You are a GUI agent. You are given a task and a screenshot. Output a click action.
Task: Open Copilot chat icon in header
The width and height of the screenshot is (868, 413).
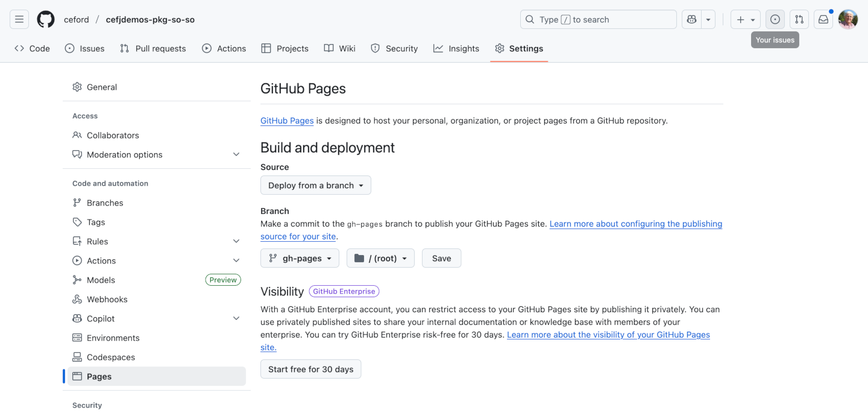point(691,19)
